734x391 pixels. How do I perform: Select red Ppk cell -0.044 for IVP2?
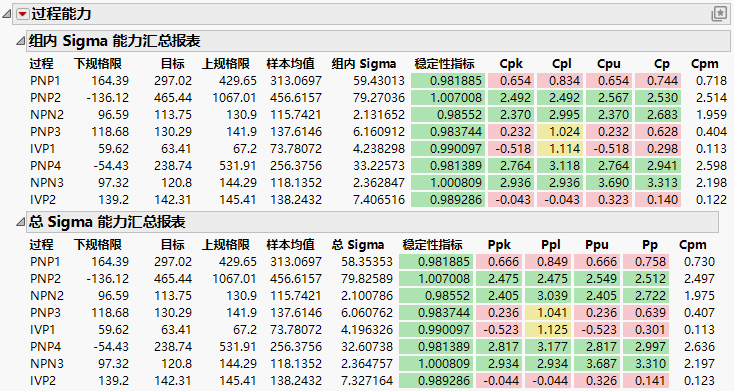point(499,381)
